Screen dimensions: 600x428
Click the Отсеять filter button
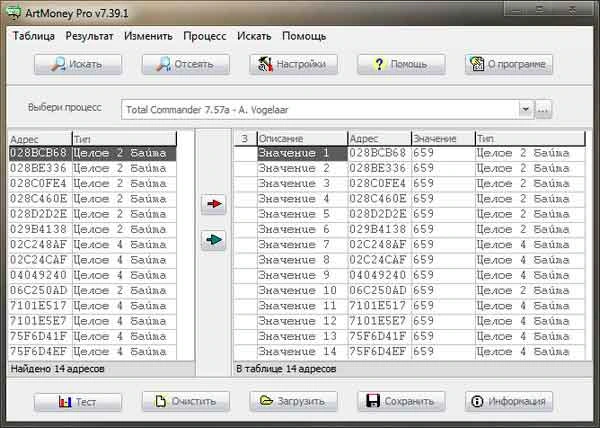point(186,64)
